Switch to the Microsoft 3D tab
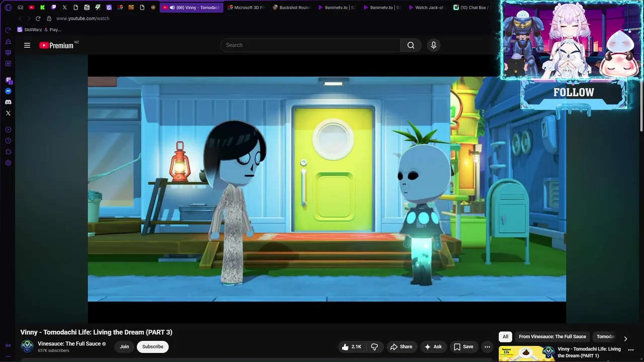The image size is (644, 362). [246, 8]
